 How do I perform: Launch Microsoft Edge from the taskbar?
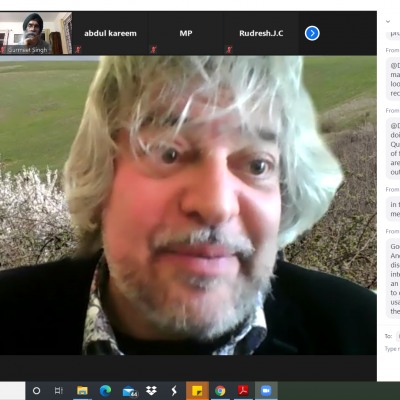coord(105,391)
